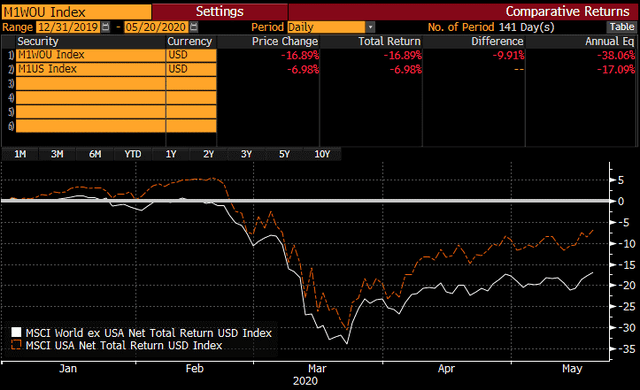Click the -17.09% annual equivalent value
This screenshot has width=640, height=390.
coord(616,69)
